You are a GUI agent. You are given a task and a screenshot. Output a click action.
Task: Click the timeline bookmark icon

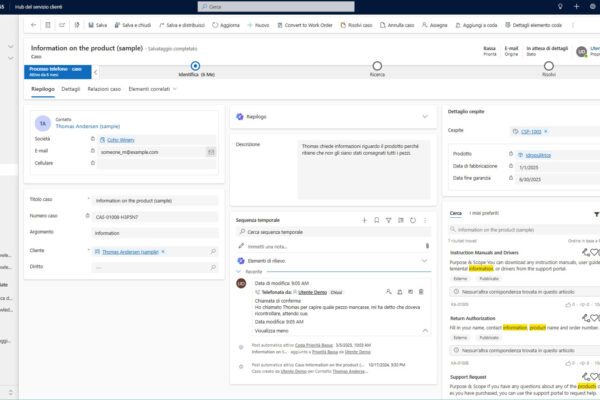click(377, 220)
